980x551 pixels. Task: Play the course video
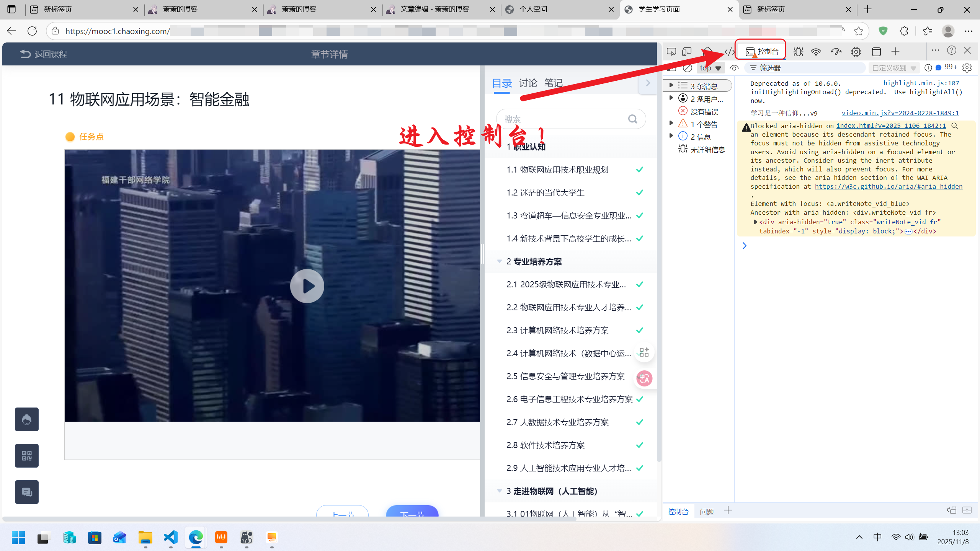click(307, 286)
